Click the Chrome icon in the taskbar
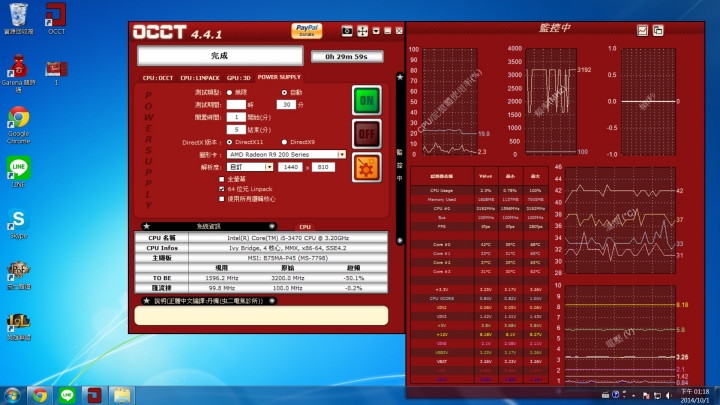This screenshot has width=720, height=405. (x=39, y=395)
